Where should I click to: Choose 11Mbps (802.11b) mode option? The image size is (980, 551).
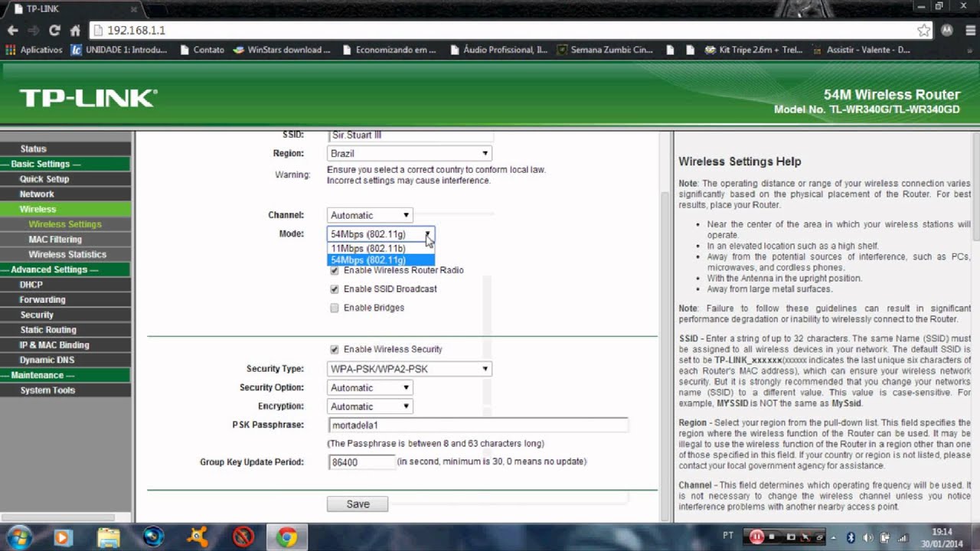coord(381,249)
